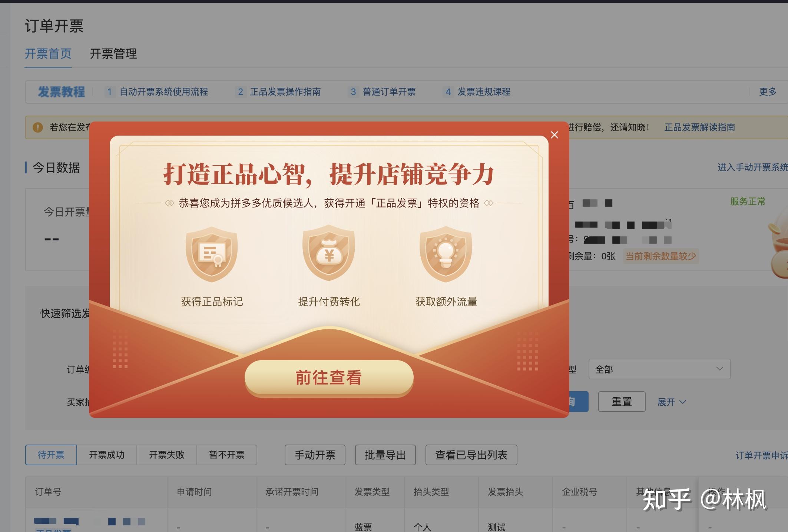788x532 pixels.
Task: Open the 全部 type dropdown
Action: click(659, 369)
